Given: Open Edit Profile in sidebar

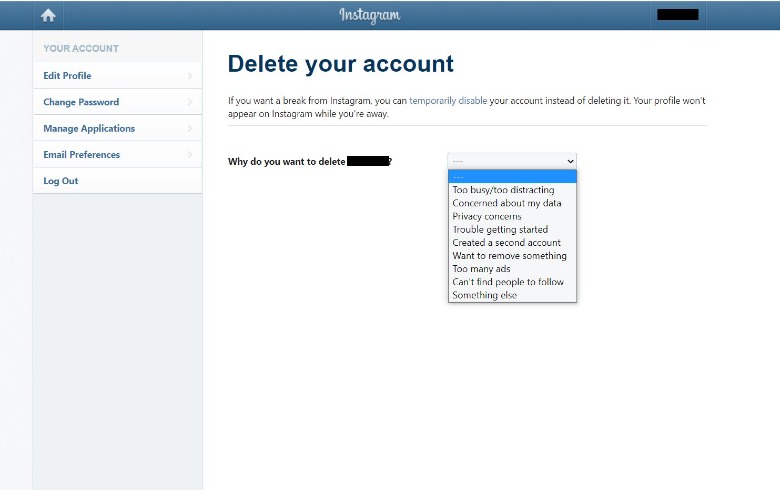Looking at the screenshot, I should coord(68,75).
